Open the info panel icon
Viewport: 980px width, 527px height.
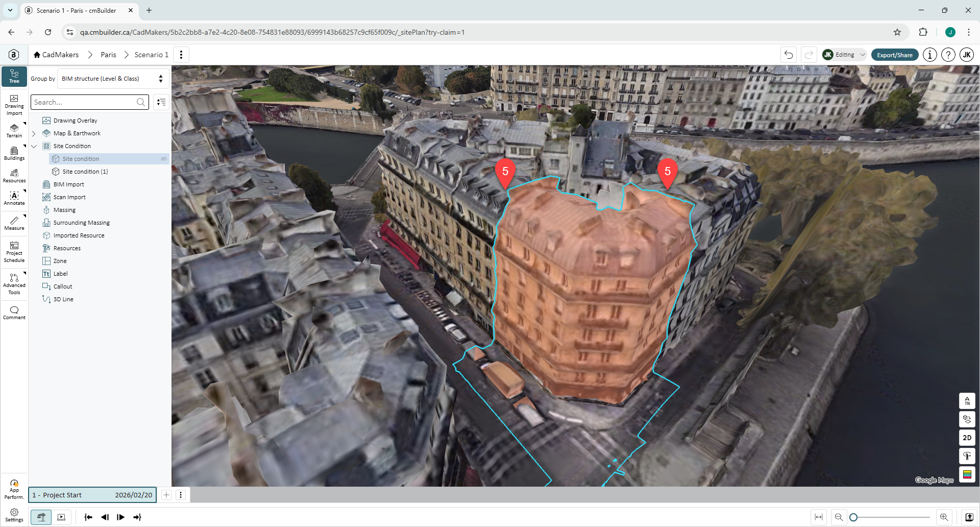[x=930, y=55]
